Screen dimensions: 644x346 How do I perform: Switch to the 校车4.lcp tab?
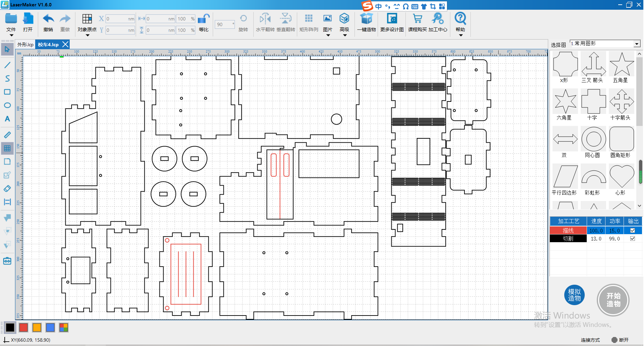coord(48,45)
